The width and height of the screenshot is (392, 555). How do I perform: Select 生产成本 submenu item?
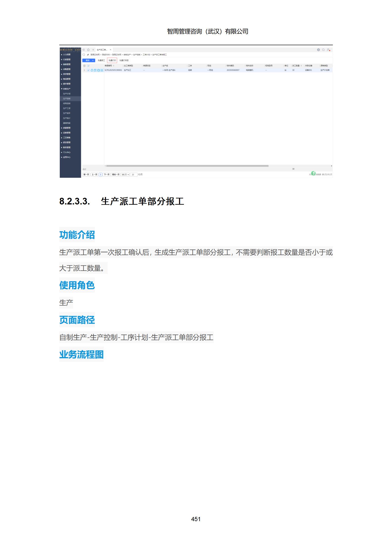click(x=67, y=113)
